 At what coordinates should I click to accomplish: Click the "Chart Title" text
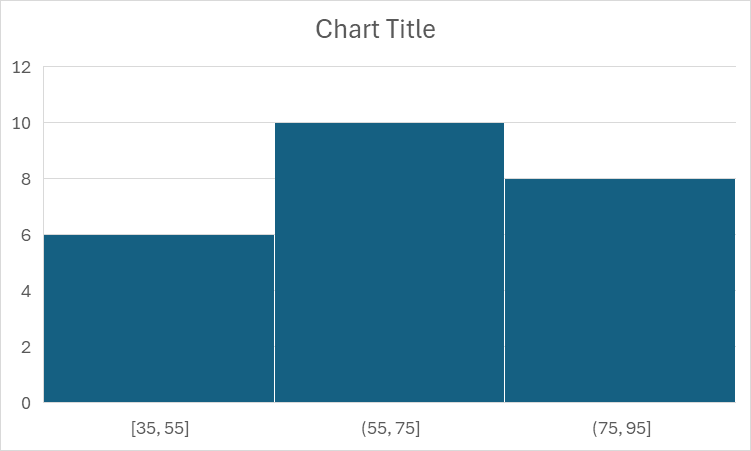click(375, 29)
